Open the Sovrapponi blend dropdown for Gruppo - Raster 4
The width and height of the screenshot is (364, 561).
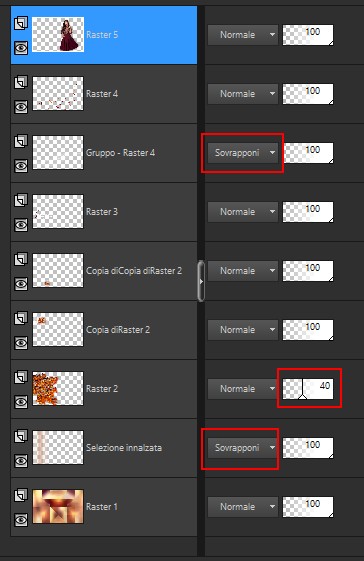pyautogui.click(x=243, y=153)
